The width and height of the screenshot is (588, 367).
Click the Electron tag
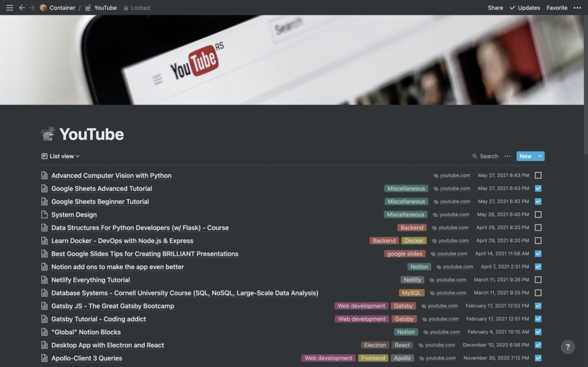374,345
